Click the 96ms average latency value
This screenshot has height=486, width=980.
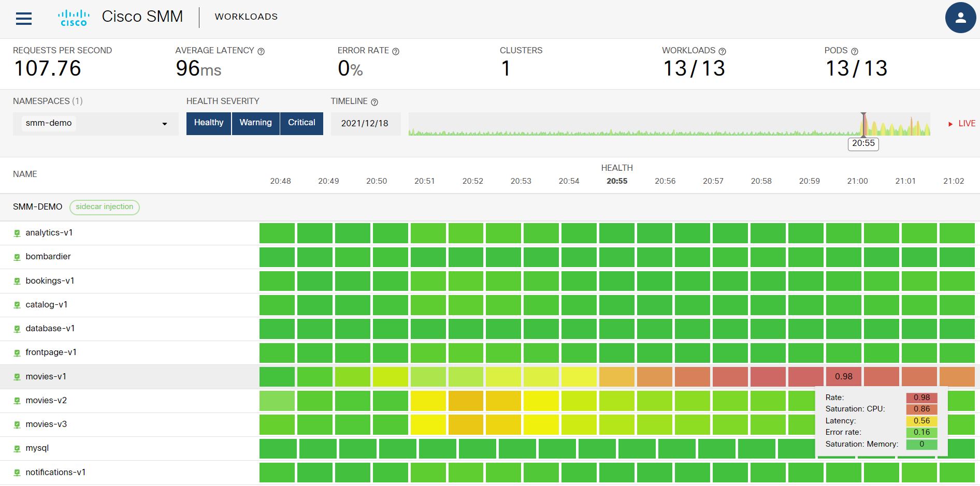198,68
